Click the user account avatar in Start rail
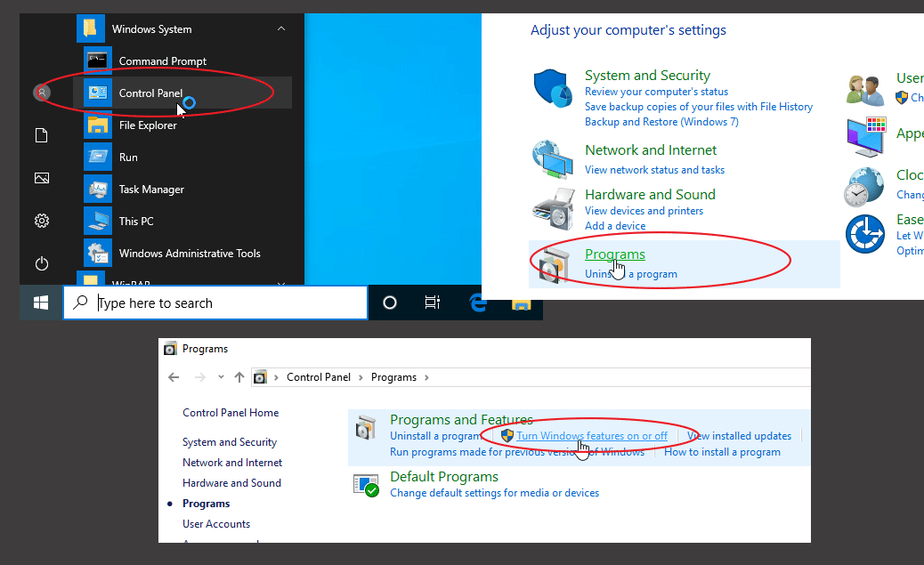The height and width of the screenshot is (565, 924). [42, 93]
